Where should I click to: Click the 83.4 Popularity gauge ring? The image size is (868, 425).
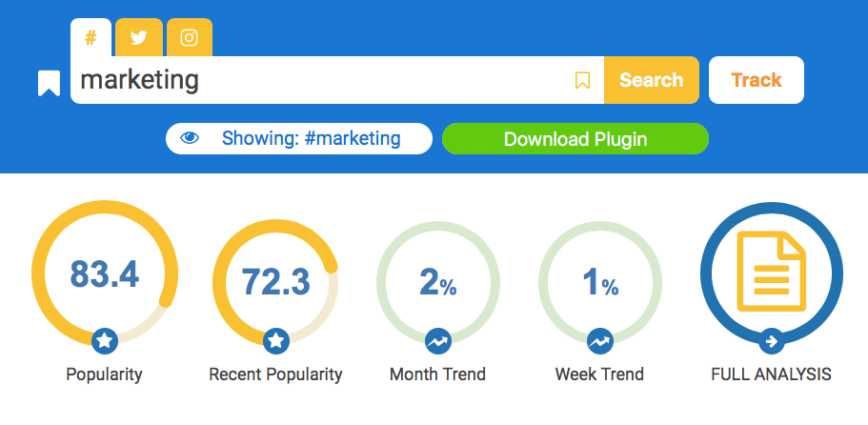coord(105,273)
